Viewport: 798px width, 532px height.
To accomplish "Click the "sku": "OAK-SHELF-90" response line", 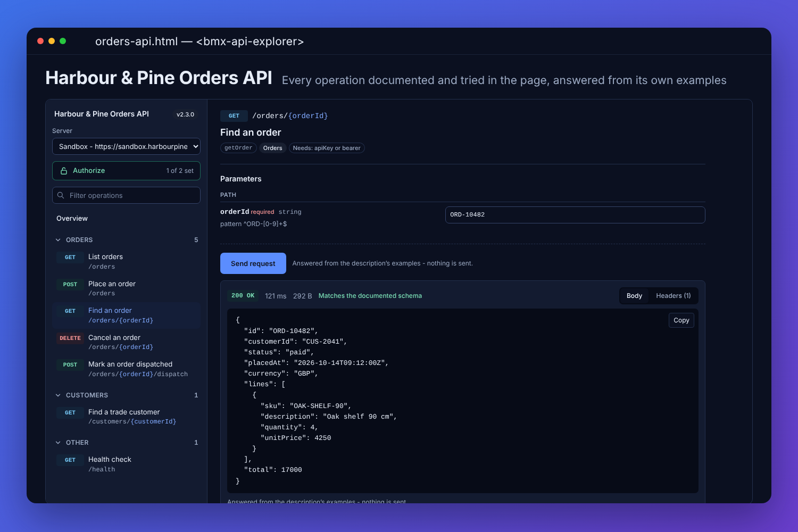I will (306, 406).
